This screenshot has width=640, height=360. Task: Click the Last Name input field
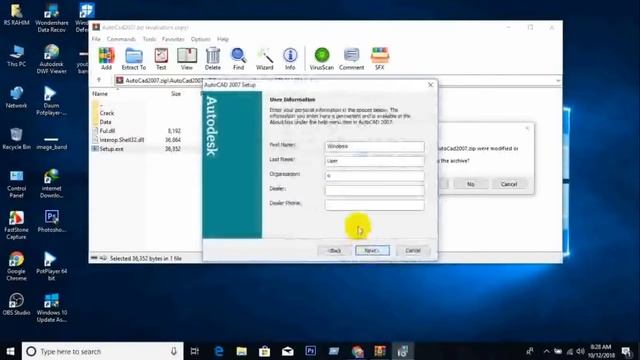[375, 161]
